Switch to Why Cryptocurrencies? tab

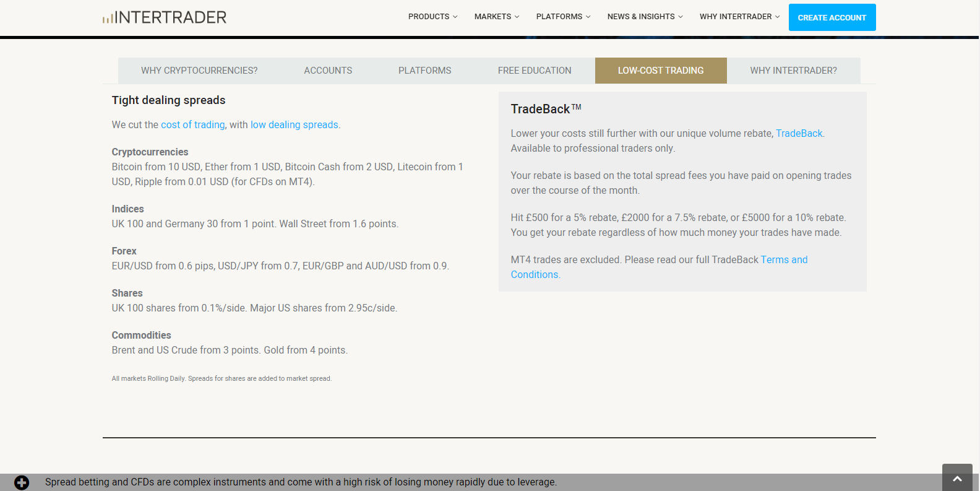pos(199,71)
